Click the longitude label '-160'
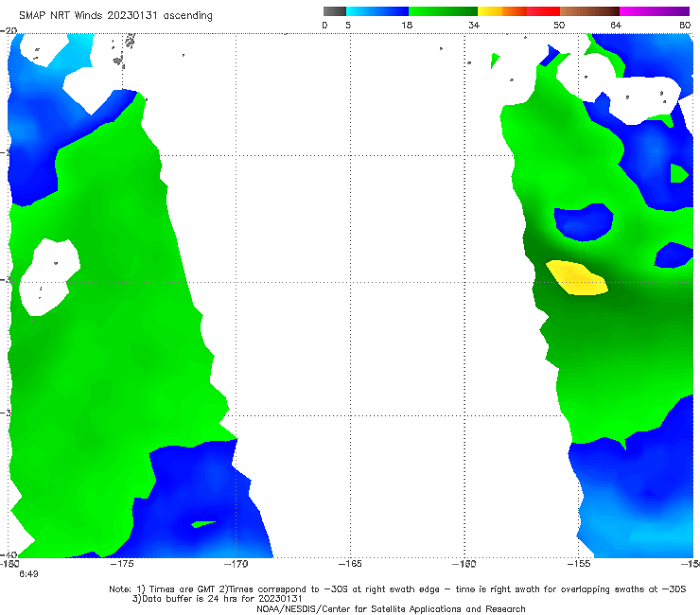Screen dimensions: 700x615 click(x=464, y=564)
